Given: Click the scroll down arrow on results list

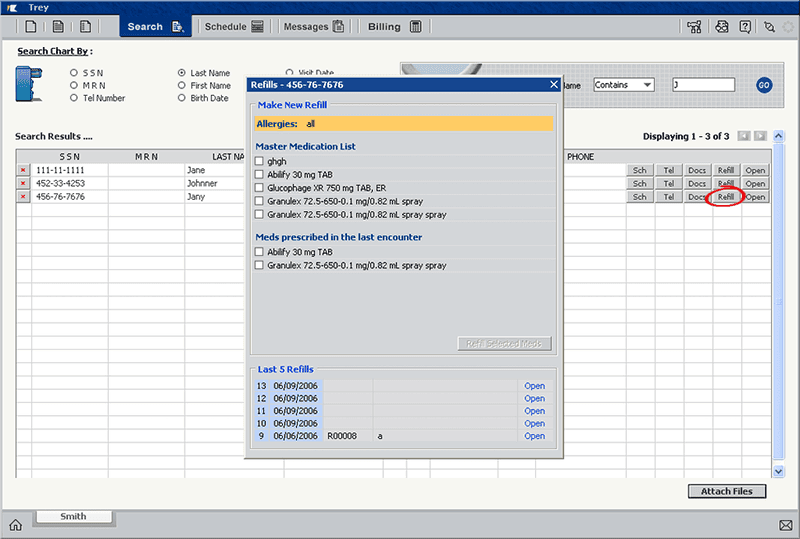Looking at the screenshot, I should pos(779,472).
